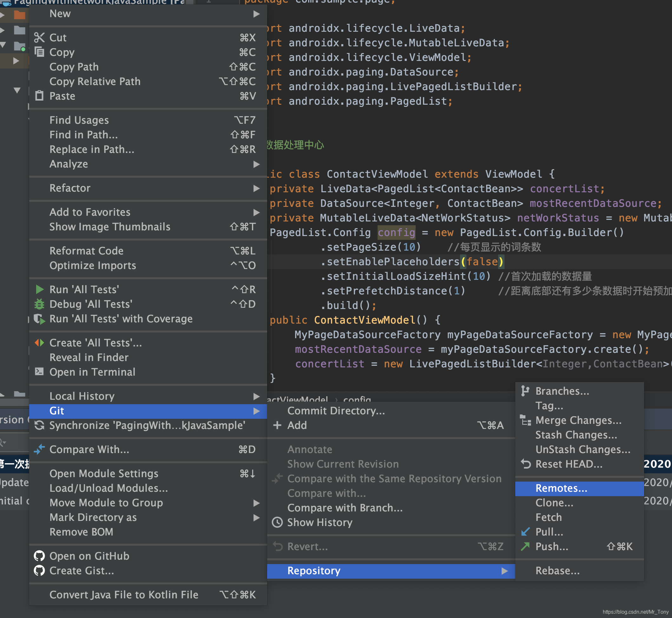Screen dimensions: 672x618
Task: Choose Remove BOM
Action: point(148,532)
